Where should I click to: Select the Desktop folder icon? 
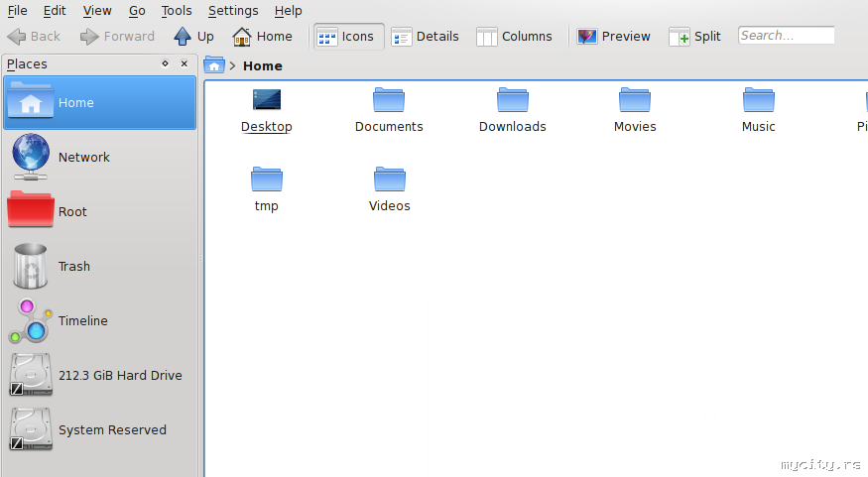pos(267,100)
